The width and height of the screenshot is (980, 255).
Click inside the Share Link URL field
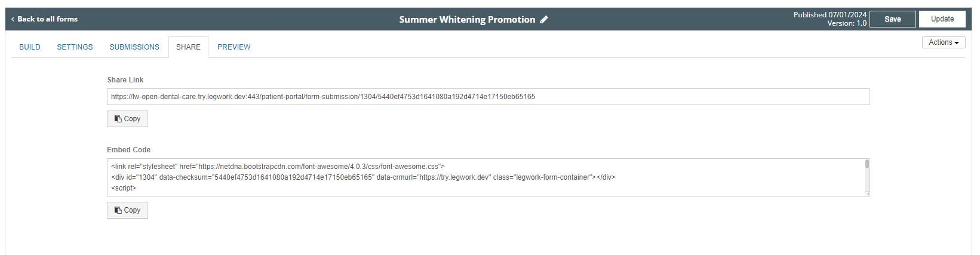coord(489,97)
